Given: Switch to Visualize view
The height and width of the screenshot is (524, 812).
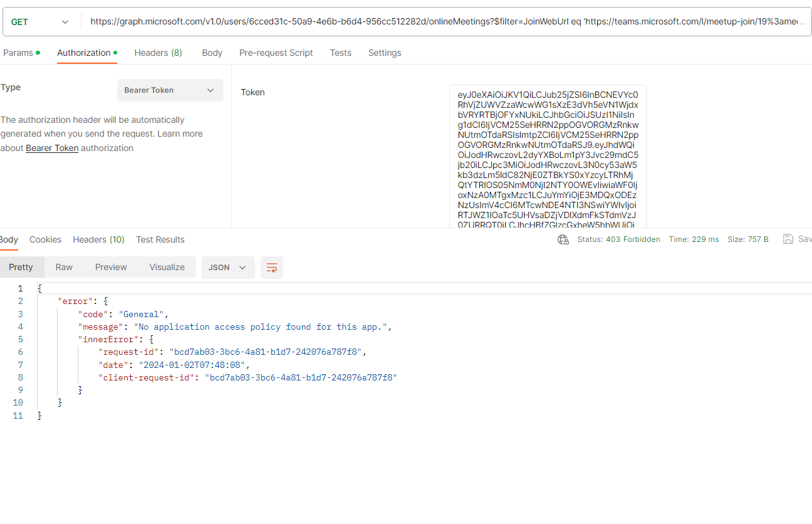Looking at the screenshot, I should (167, 267).
